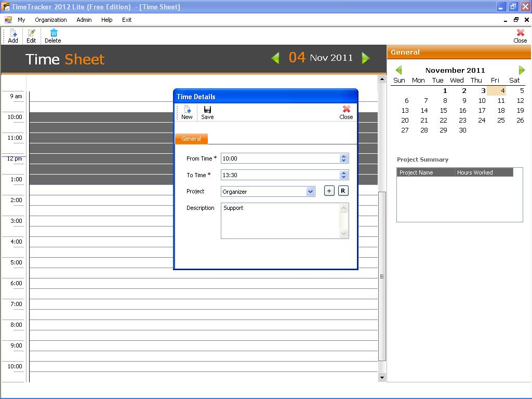Screen dimensions: 532x399
Task: Open the My menu
Action: pos(21,20)
